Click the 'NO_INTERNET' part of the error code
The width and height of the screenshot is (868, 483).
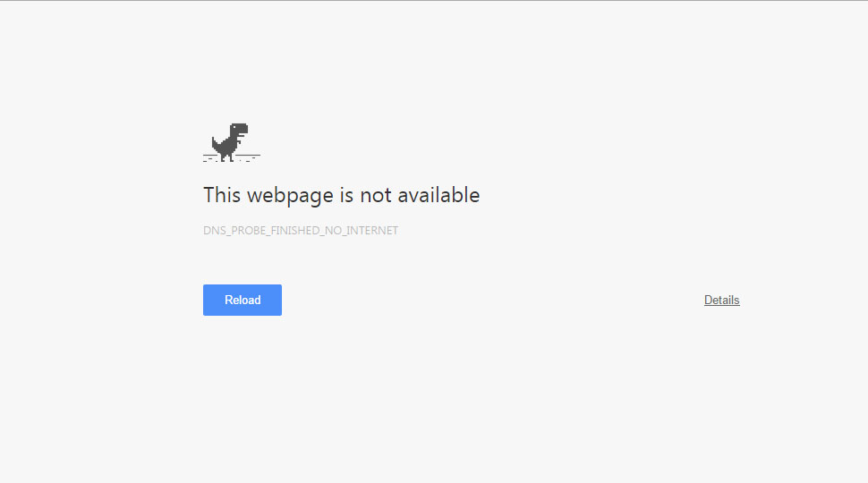pos(362,230)
